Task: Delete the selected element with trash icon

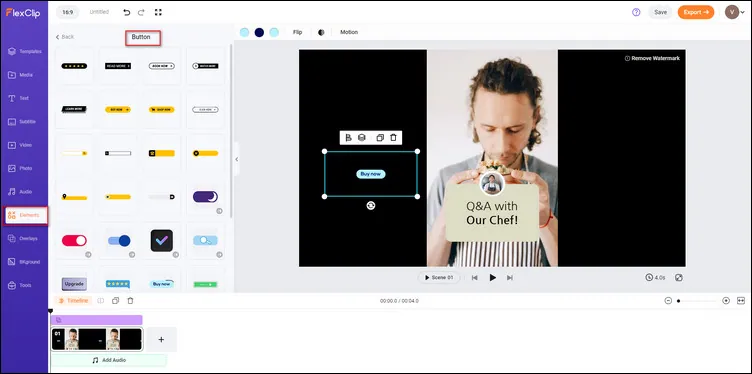Action: coord(393,138)
